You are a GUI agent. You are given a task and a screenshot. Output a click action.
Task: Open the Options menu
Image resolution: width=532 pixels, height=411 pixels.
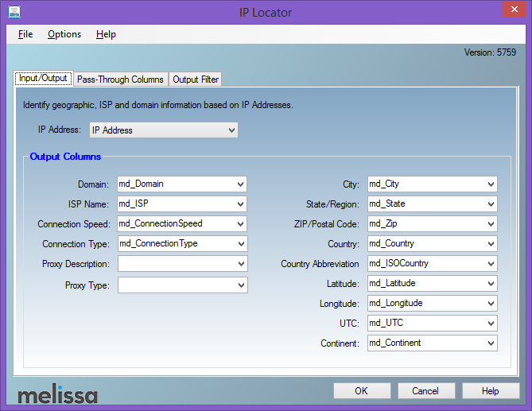(64, 34)
